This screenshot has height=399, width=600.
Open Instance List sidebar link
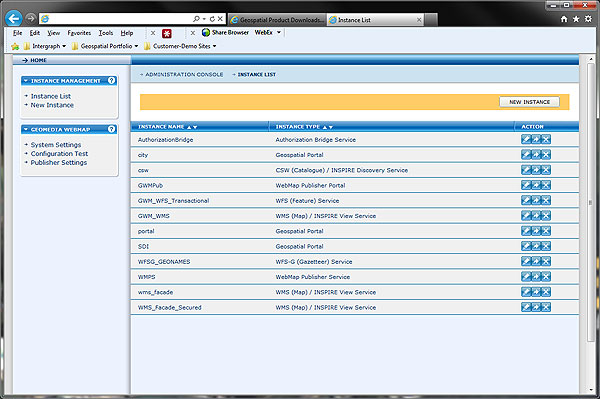[x=51, y=96]
